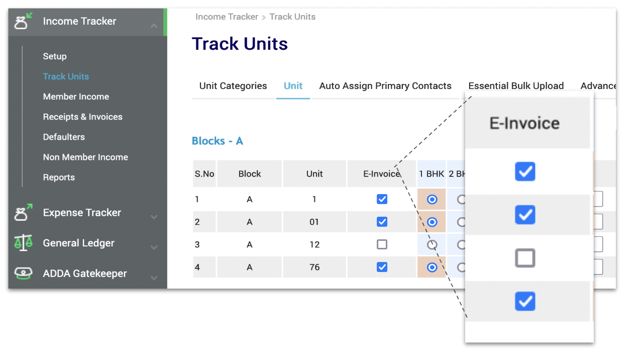Click the Income Tracker breadcrumb link

click(x=227, y=17)
